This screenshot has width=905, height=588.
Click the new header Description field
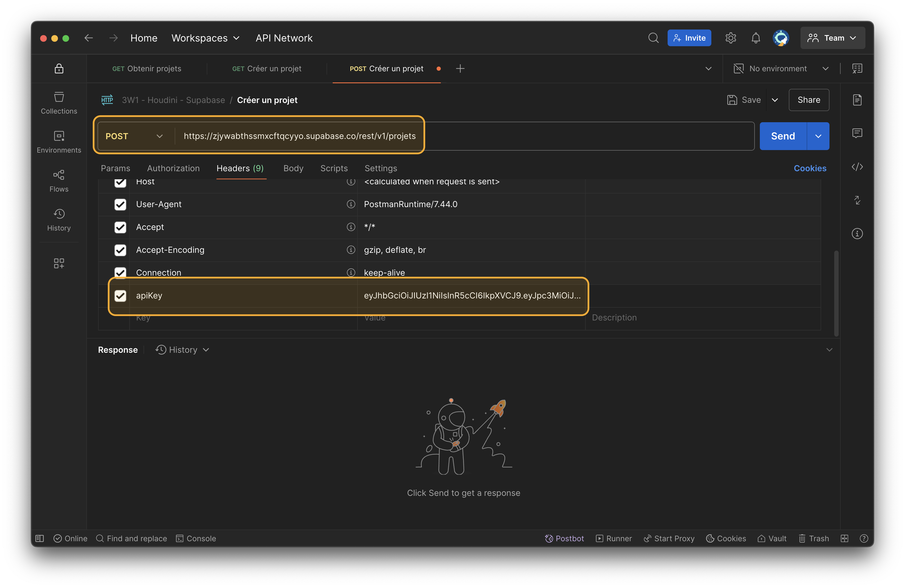(703, 318)
